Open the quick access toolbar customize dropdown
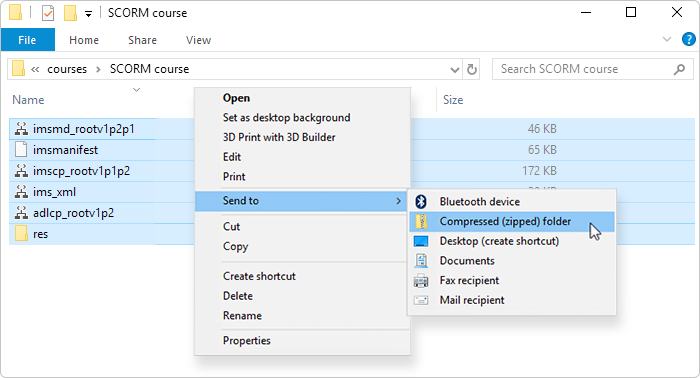 click(x=88, y=14)
